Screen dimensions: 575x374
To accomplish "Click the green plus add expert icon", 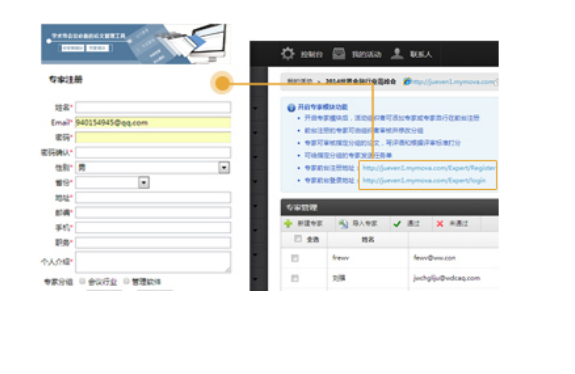I will pos(288,223).
